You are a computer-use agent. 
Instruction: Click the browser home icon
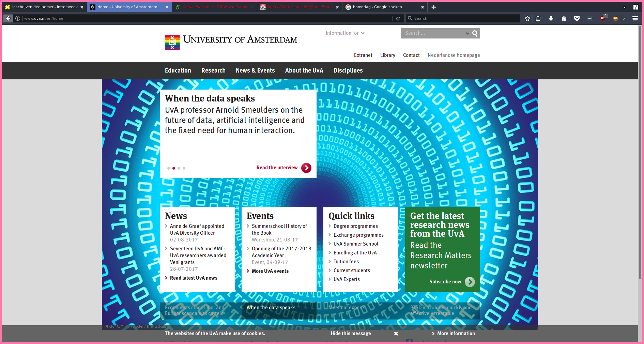(x=564, y=18)
